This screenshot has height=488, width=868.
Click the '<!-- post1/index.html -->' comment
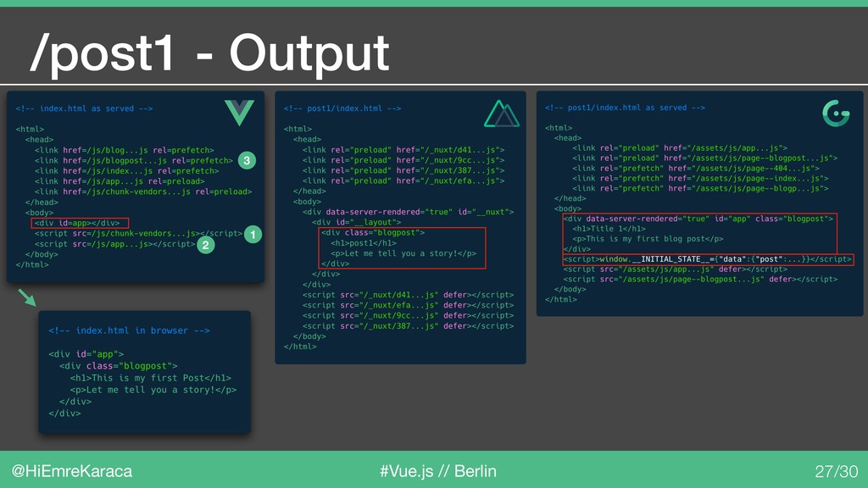tap(342, 108)
